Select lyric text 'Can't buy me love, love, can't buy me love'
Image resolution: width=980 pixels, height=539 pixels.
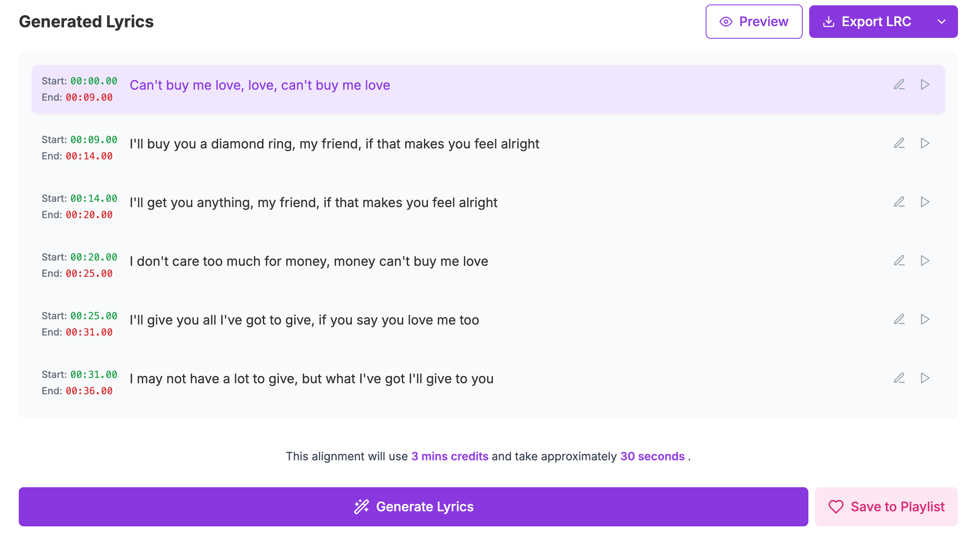(x=260, y=85)
